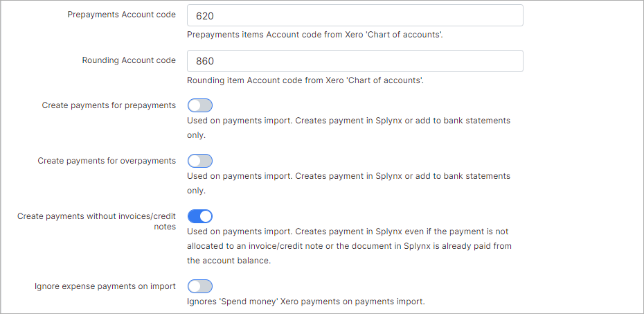This screenshot has width=644, height=314.
Task: Enable Create payments for prepayments toggle
Action: click(199, 105)
